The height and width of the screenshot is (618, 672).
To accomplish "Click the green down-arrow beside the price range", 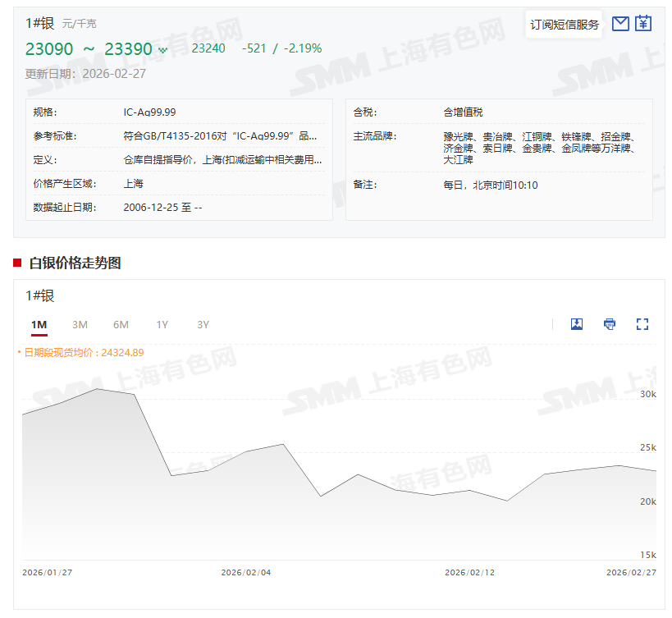I will pyautogui.click(x=162, y=50).
